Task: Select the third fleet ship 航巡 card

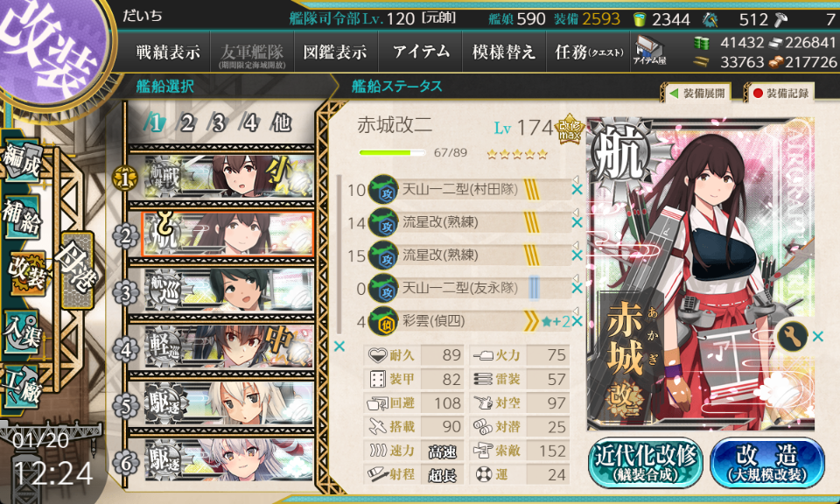Action: click(228, 290)
